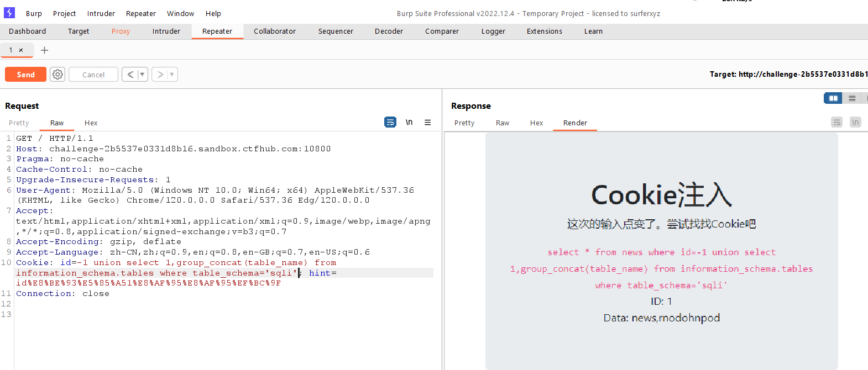Open Repeater settings gear icon

pos(57,74)
